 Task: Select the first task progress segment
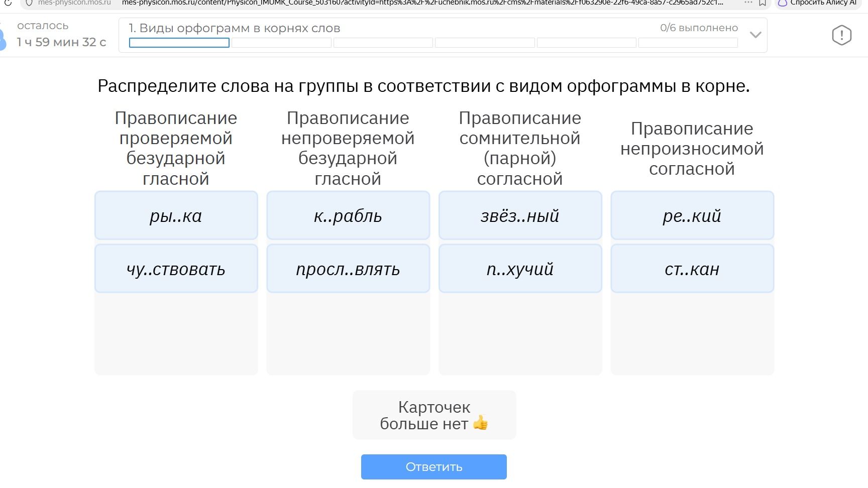pos(179,43)
